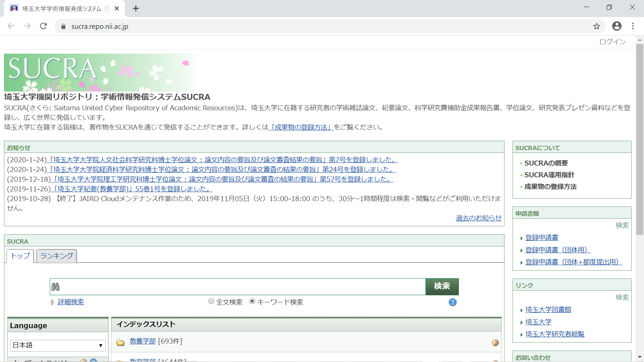This screenshot has height=362, width=644.
Task: Click the ログイン link
Action: (x=612, y=42)
